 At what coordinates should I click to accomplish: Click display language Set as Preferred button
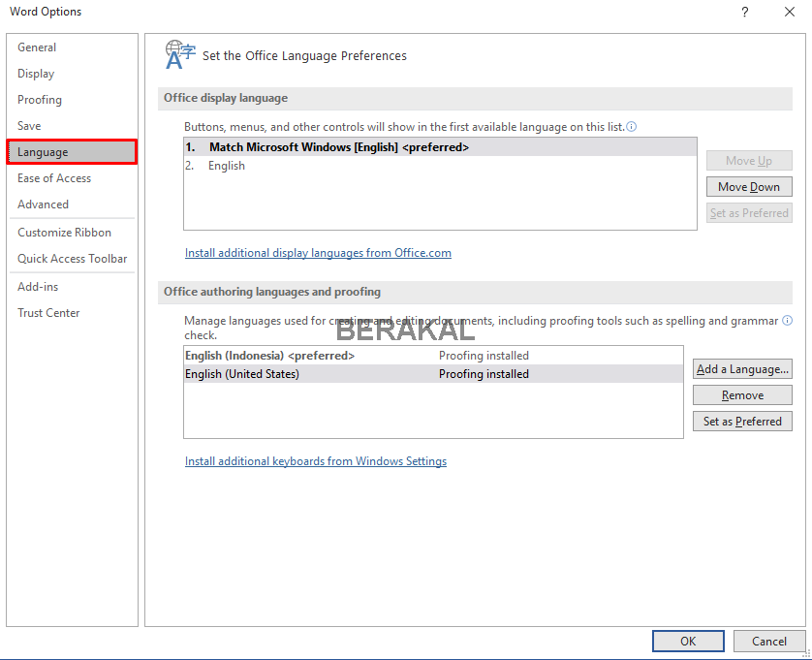coord(749,213)
